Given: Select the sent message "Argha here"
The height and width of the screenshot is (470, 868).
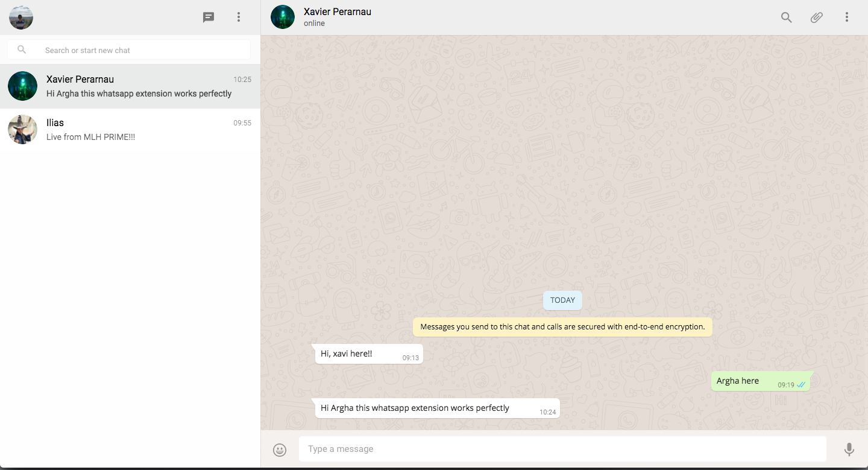Looking at the screenshot, I should pyautogui.click(x=761, y=381).
